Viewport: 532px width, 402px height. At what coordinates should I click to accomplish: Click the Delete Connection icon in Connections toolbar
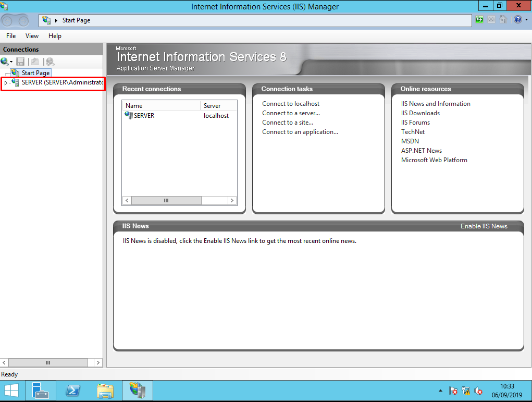[x=50, y=62]
